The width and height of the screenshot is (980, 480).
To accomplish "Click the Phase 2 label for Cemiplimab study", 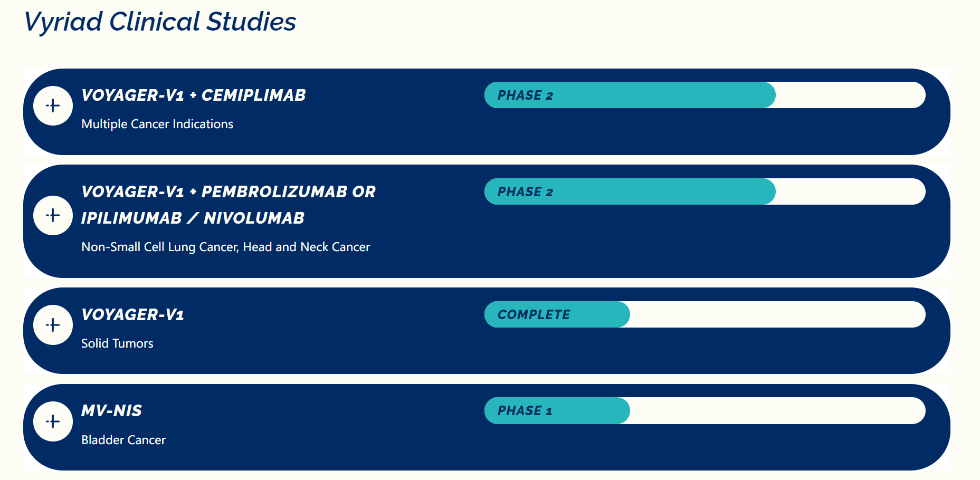I will click(x=525, y=95).
